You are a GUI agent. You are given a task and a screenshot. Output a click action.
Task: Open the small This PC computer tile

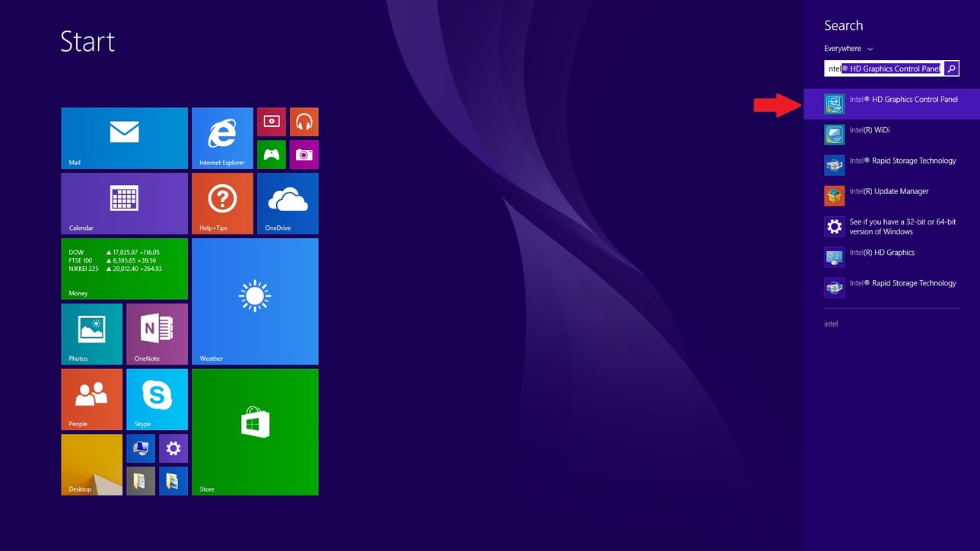[141, 449]
